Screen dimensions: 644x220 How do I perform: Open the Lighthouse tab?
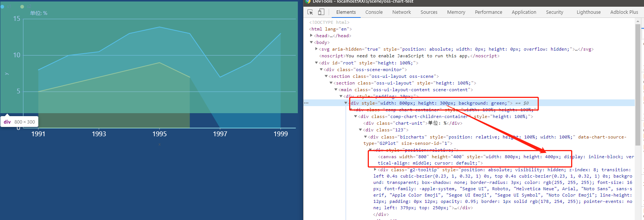589,12
